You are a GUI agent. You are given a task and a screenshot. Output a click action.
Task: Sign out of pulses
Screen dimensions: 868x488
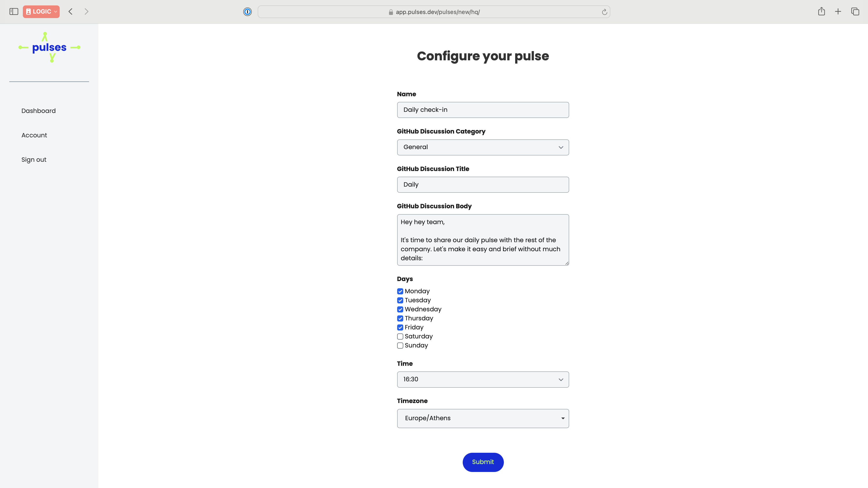click(x=34, y=159)
